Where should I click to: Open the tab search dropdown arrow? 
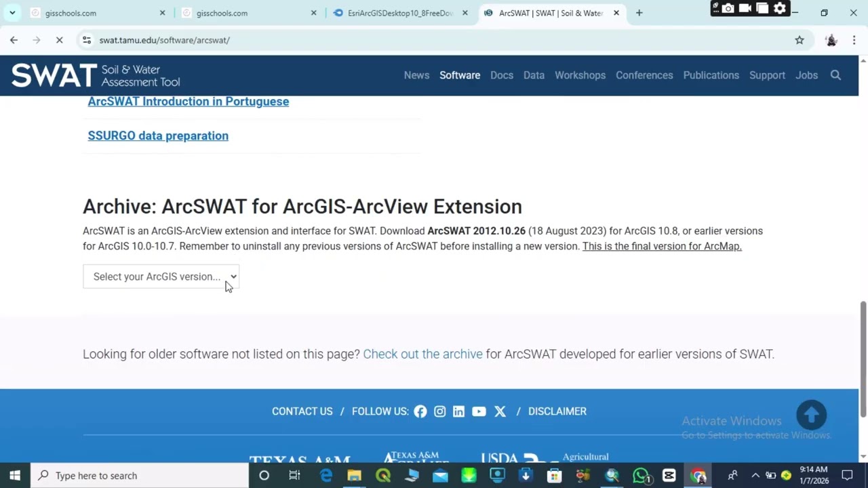click(12, 13)
